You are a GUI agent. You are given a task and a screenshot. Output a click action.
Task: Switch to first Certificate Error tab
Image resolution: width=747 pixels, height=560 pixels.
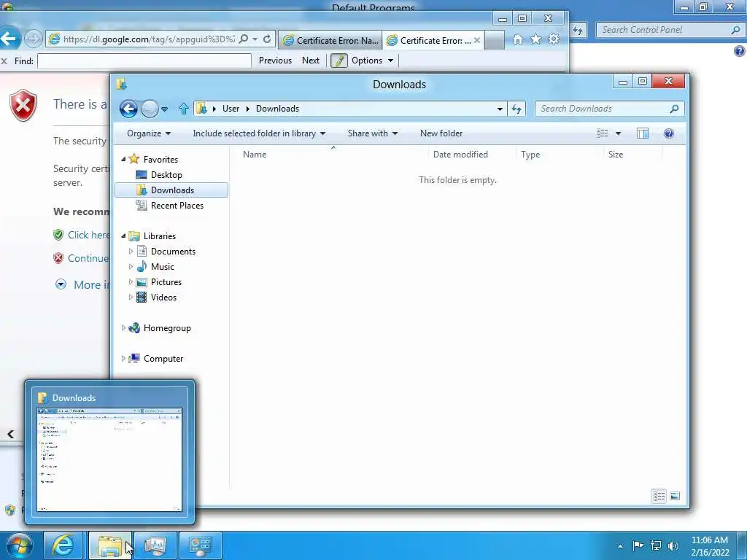331,41
